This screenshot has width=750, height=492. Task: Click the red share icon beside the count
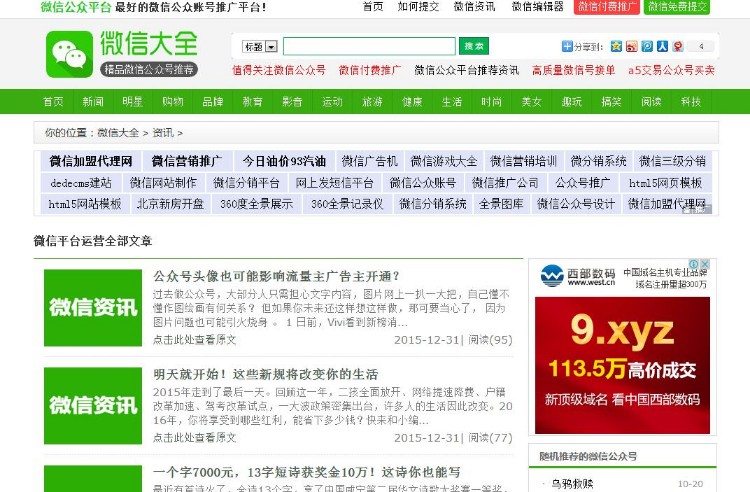(x=677, y=46)
